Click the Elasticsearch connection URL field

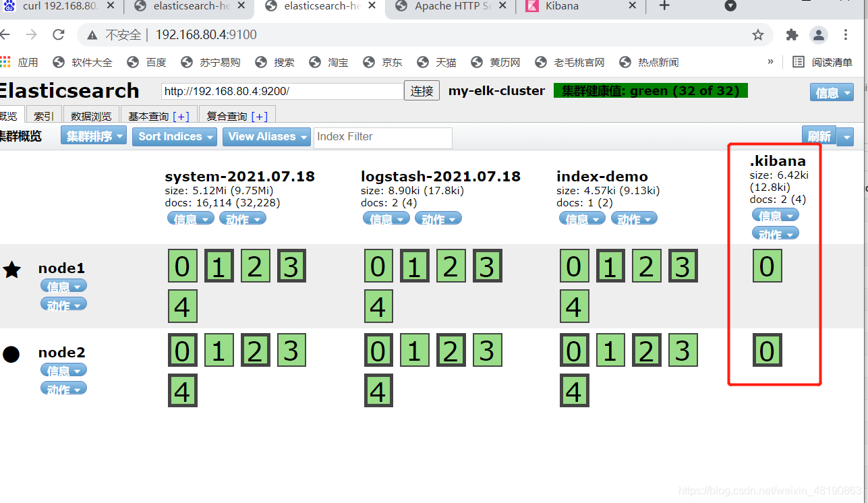point(283,91)
